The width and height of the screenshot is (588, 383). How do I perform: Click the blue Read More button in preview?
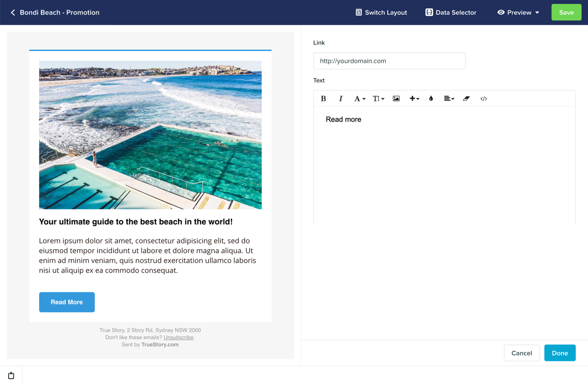(x=67, y=302)
